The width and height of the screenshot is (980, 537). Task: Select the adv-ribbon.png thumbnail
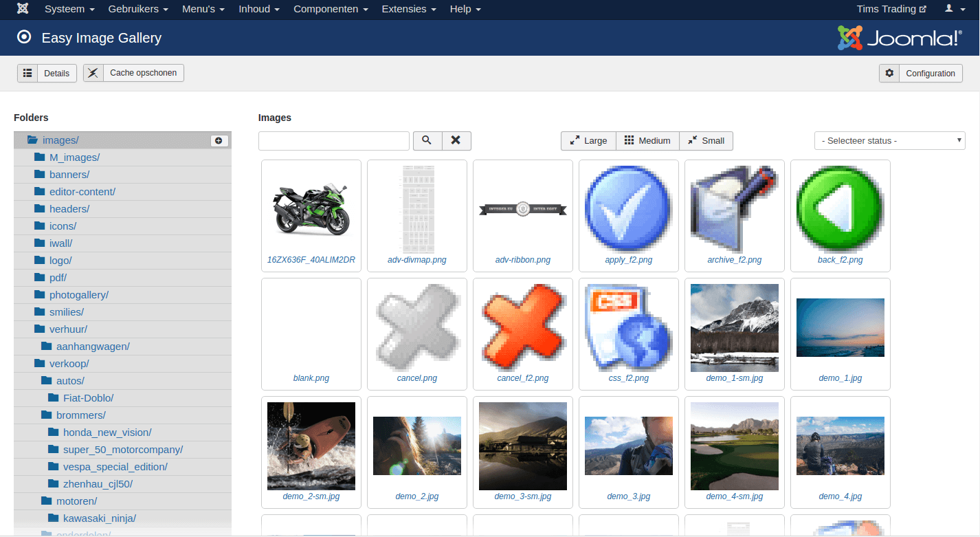[x=523, y=210]
